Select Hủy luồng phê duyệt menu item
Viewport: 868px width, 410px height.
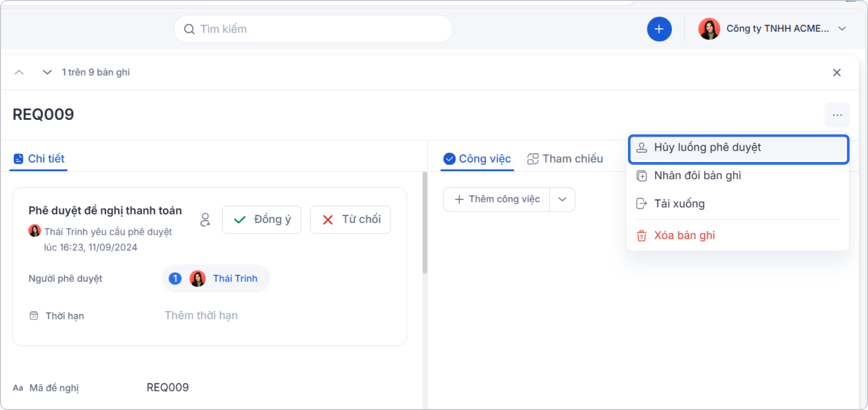(739, 149)
